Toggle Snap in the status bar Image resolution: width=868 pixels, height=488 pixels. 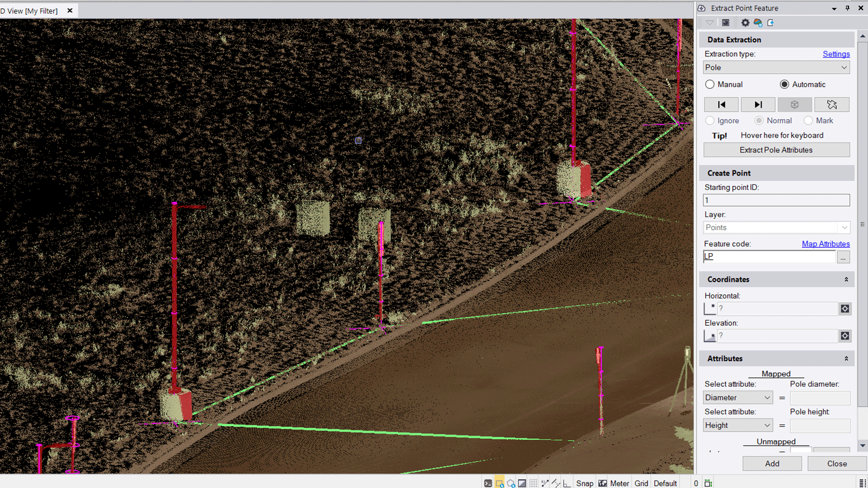[584, 483]
